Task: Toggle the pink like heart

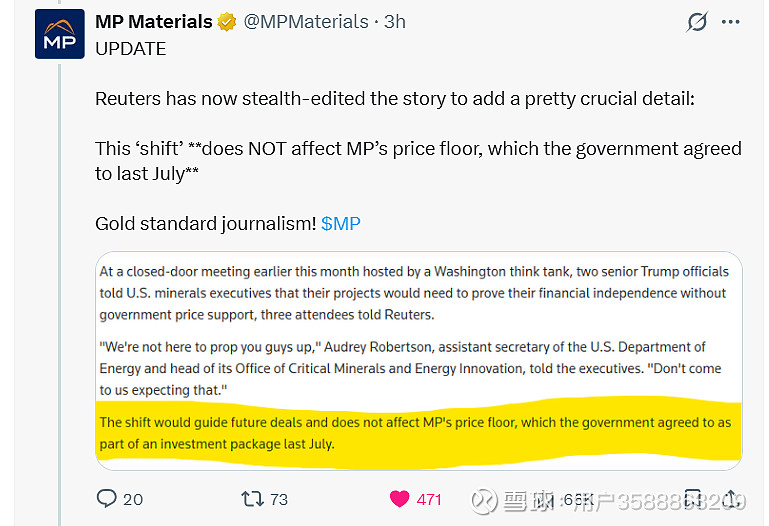Action: (x=400, y=498)
